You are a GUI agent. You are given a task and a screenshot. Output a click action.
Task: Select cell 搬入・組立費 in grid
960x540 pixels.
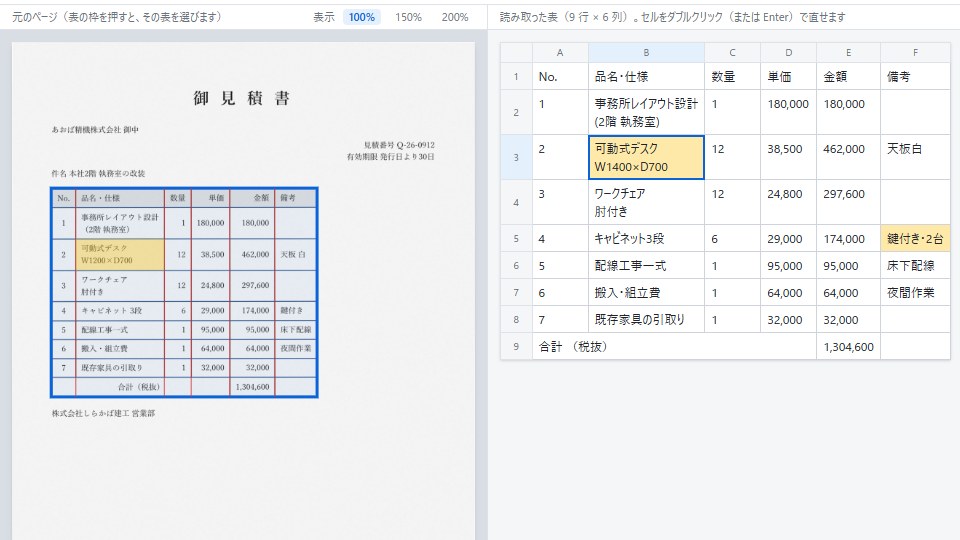(x=647, y=292)
